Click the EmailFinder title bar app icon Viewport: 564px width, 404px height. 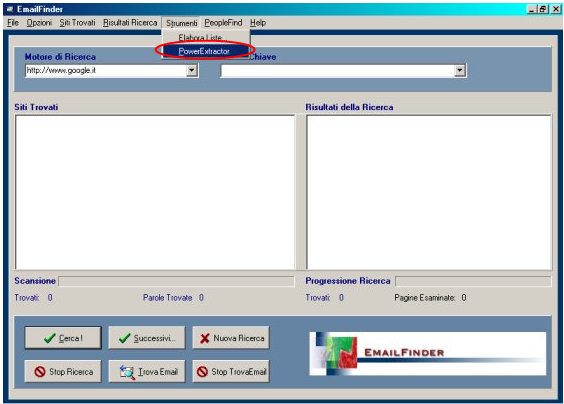tap(10, 9)
